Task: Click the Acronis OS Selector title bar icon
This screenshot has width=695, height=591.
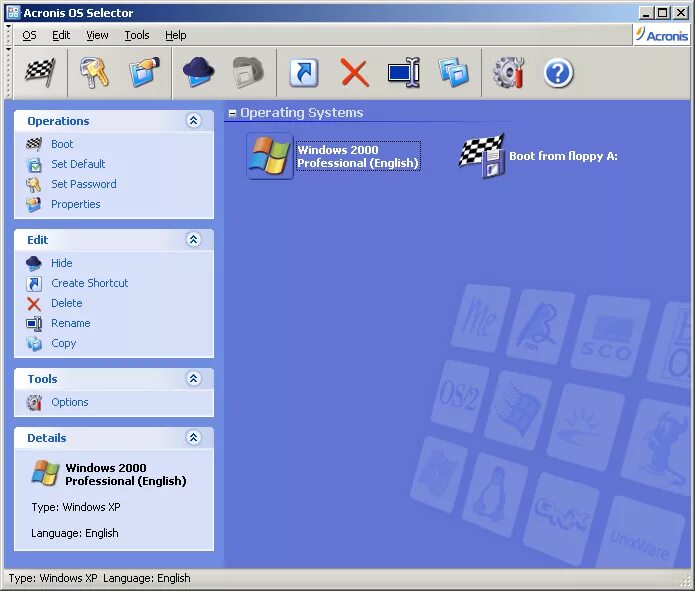Action: point(13,12)
